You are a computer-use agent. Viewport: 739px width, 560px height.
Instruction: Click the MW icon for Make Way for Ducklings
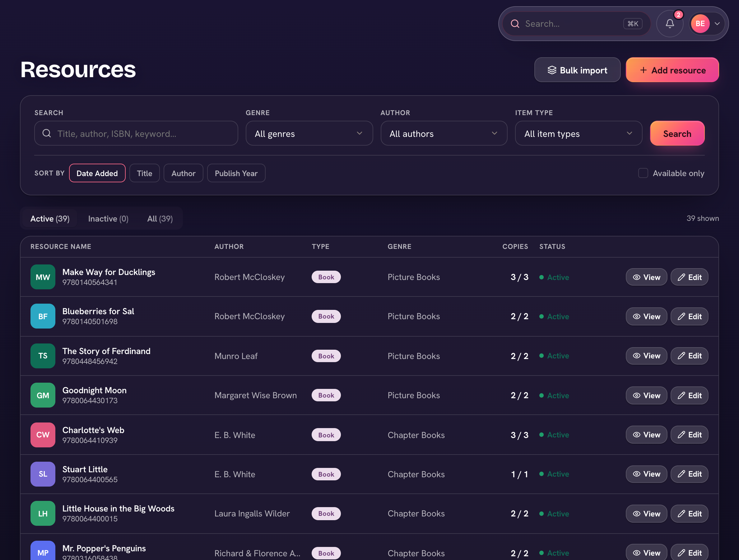coord(43,277)
